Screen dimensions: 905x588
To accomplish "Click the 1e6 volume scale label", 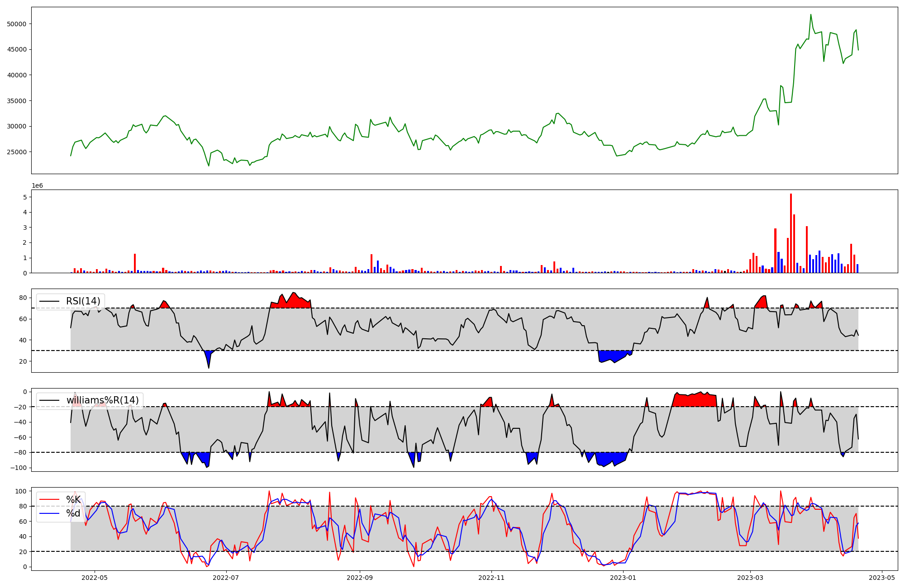I will click(x=37, y=185).
